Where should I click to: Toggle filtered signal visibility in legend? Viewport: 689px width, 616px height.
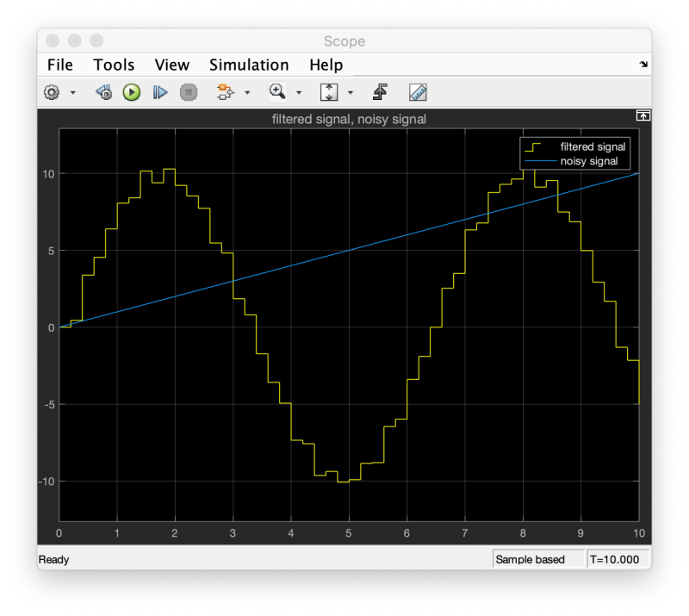click(x=575, y=146)
